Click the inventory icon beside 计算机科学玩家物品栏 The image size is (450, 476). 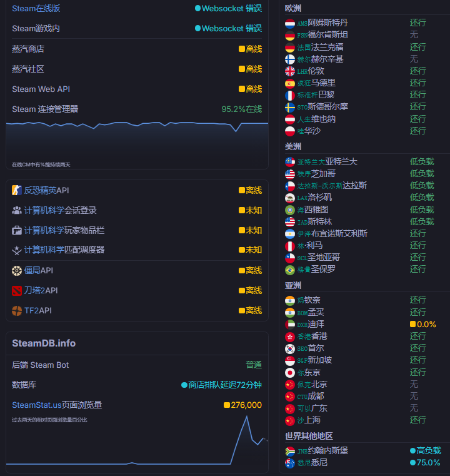(x=17, y=230)
